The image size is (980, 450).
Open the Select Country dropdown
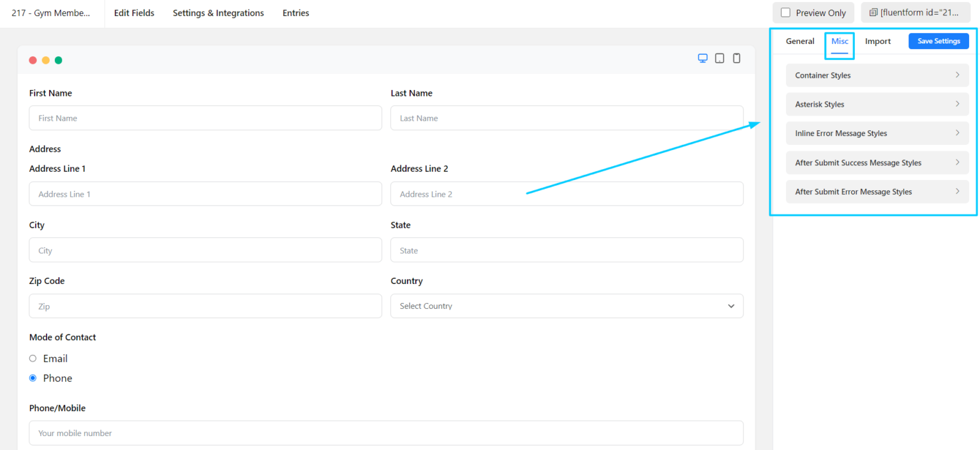click(555, 306)
